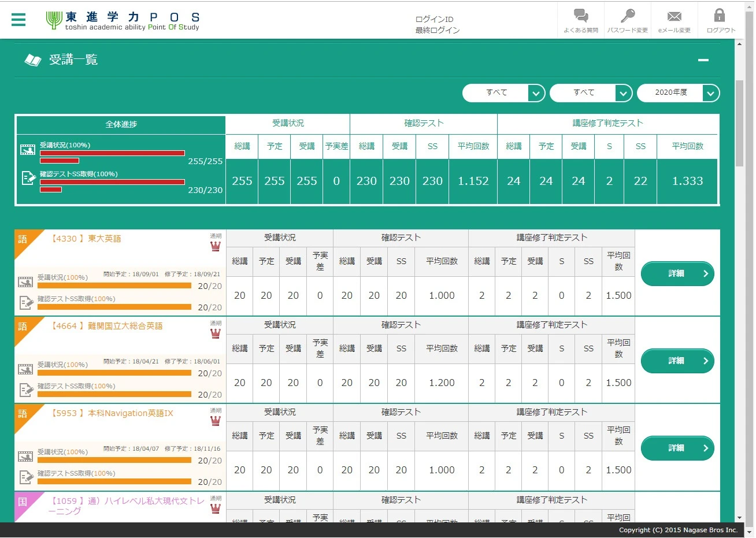Open the 2020年度 year dropdown
The image size is (756, 538).
tap(678, 92)
